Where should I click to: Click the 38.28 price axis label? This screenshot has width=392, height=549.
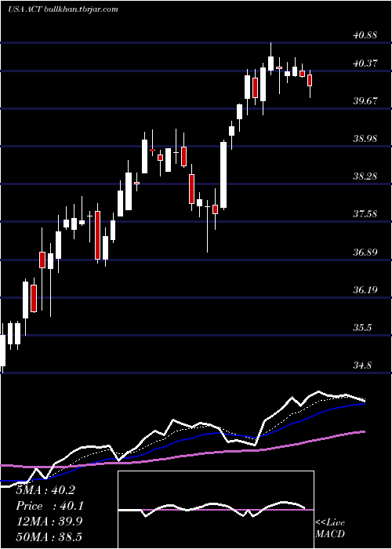tap(365, 176)
